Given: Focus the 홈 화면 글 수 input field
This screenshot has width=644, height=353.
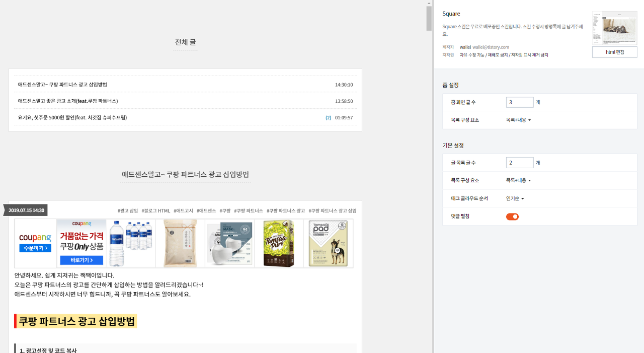Looking at the screenshot, I should coord(520,102).
